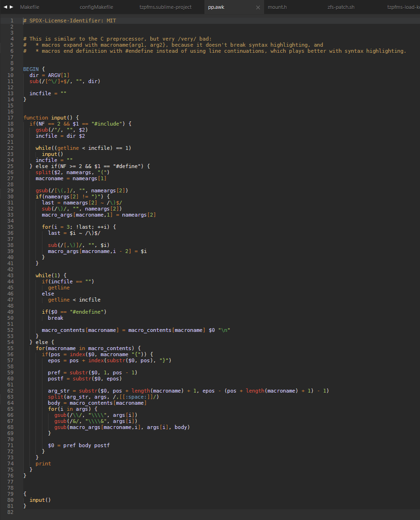Screen dimensions: 420x520
Task: Click the previous tab arrow
Action: tap(5, 7)
